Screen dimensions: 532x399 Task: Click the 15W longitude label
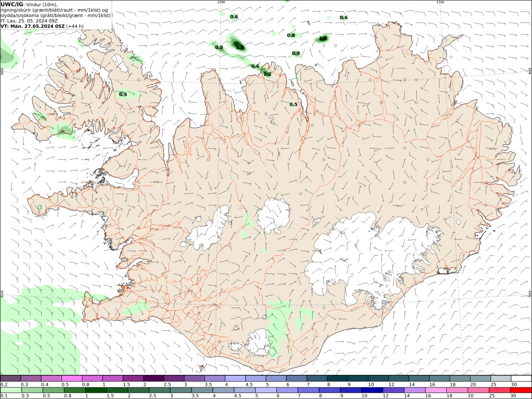[440, 2]
